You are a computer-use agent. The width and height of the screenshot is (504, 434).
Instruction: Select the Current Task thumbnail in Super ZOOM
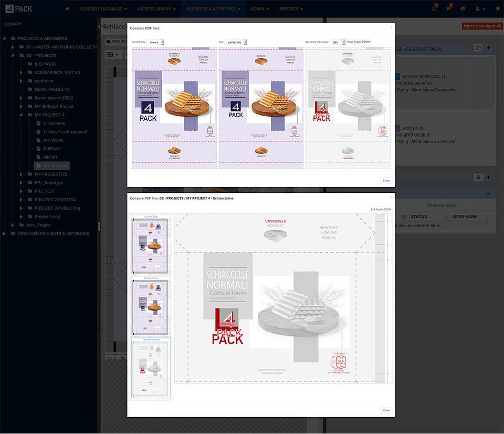pos(151,245)
